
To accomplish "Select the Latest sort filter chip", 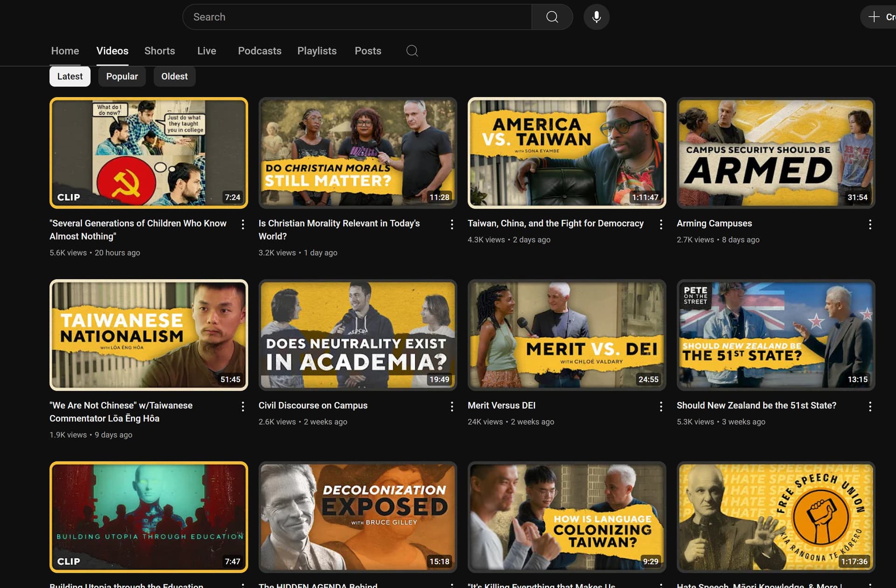I will pyautogui.click(x=70, y=77).
